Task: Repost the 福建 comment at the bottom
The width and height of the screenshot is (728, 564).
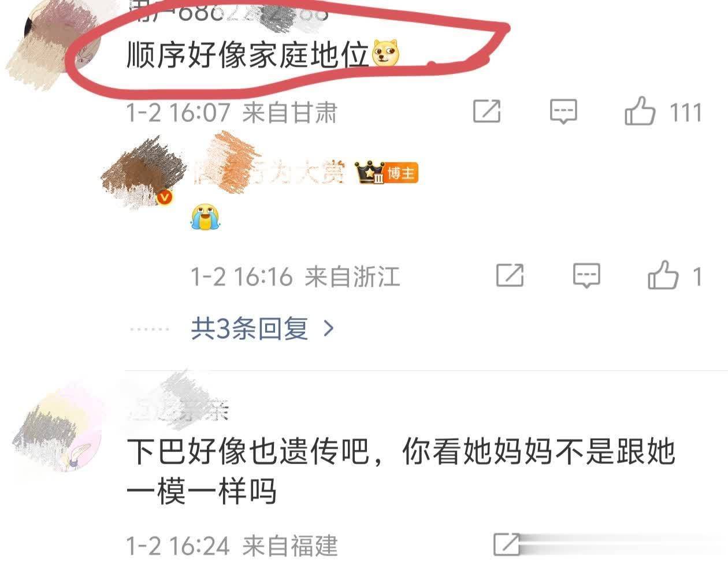Action: tap(507, 544)
